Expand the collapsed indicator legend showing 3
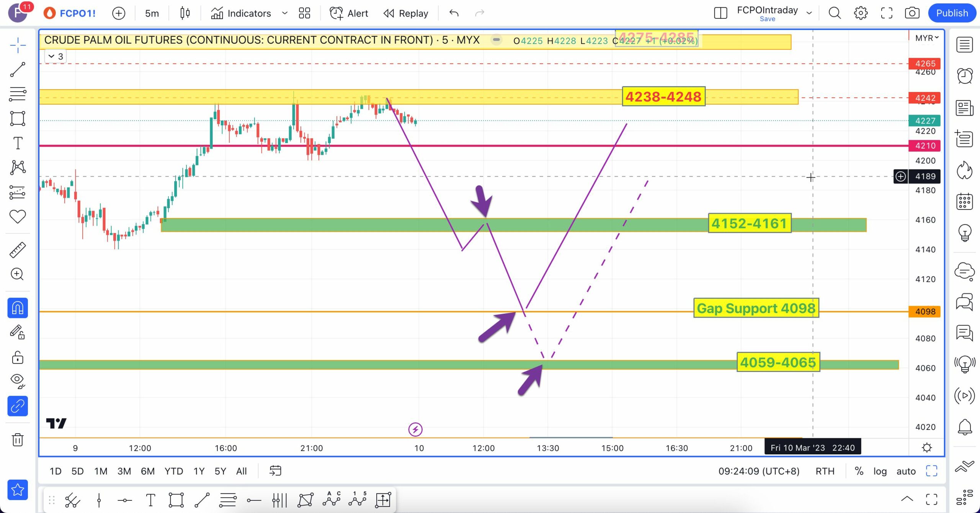The width and height of the screenshot is (980, 513). pos(56,56)
